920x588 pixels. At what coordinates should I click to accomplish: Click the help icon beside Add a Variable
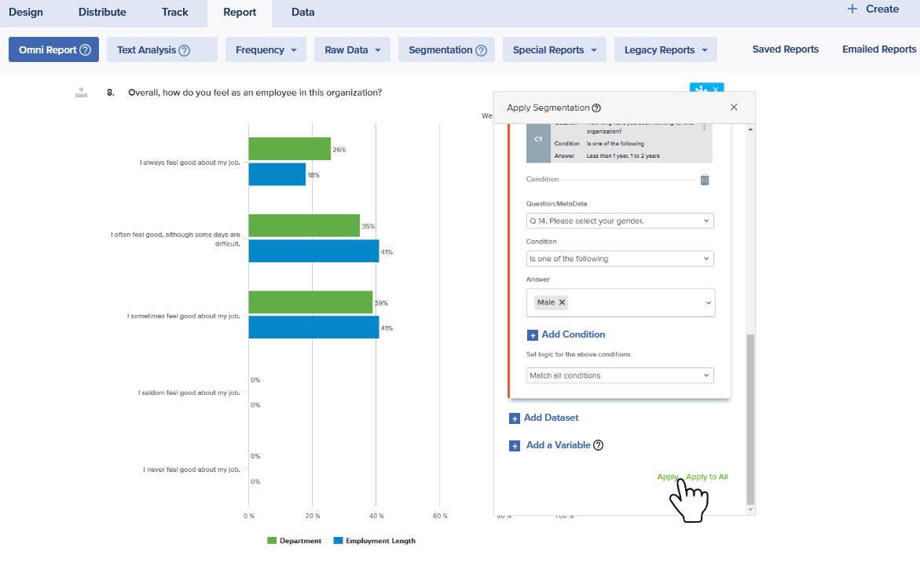point(598,445)
